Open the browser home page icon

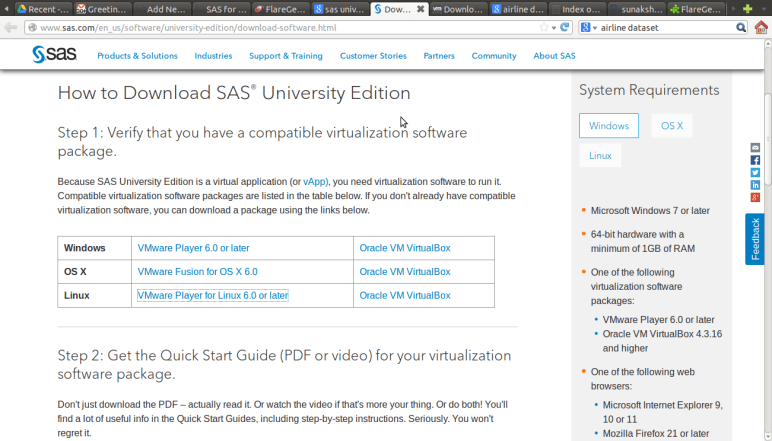[761, 28]
